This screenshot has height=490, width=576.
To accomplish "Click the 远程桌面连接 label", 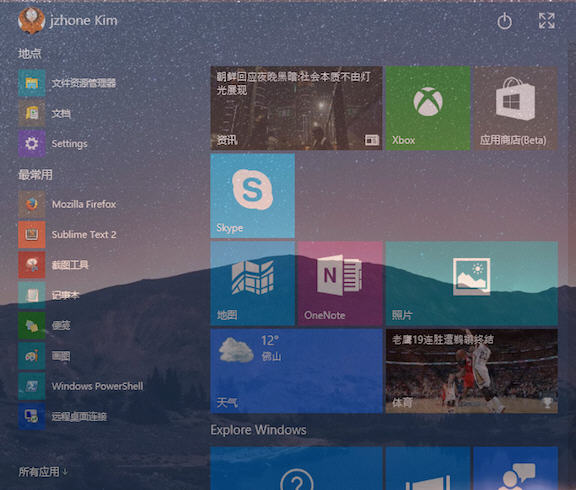I will [79, 417].
